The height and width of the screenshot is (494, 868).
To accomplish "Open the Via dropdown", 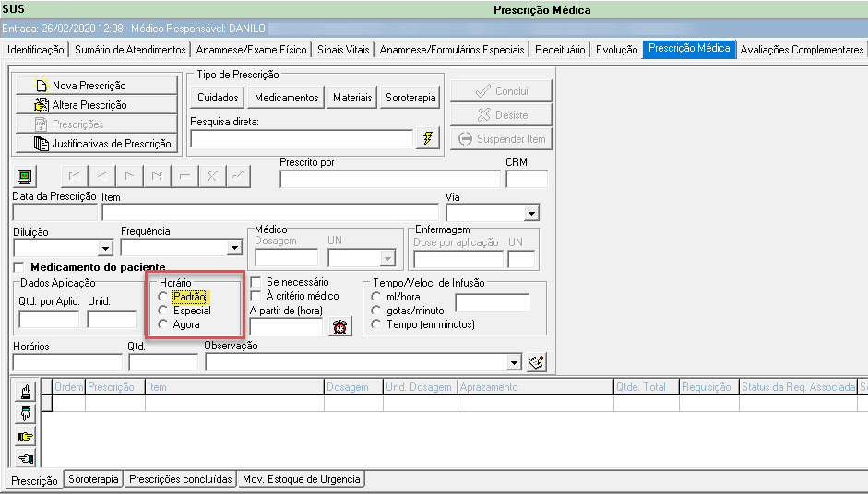I will point(531,213).
